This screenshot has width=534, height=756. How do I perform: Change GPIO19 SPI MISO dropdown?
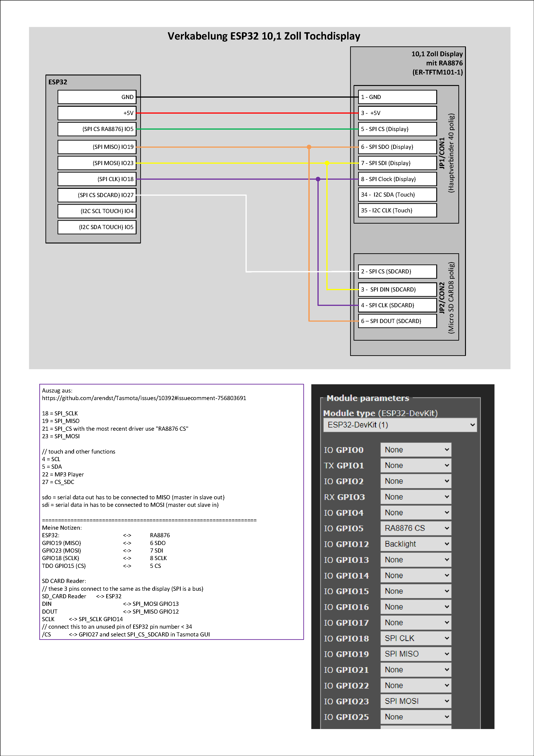(x=416, y=654)
